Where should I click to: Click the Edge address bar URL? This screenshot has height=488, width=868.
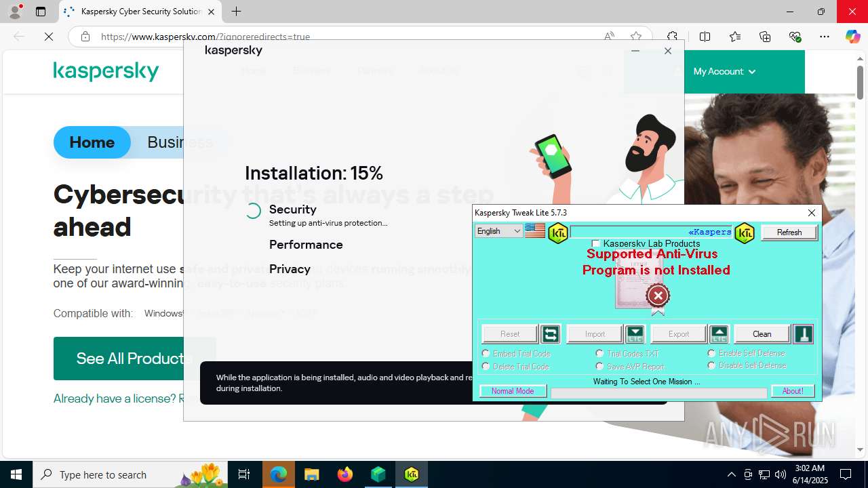click(x=205, y=37)
